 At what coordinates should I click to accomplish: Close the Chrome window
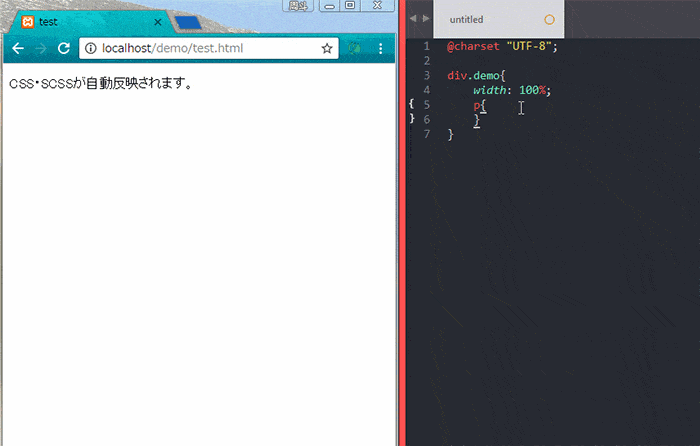[x=378, y=5]
